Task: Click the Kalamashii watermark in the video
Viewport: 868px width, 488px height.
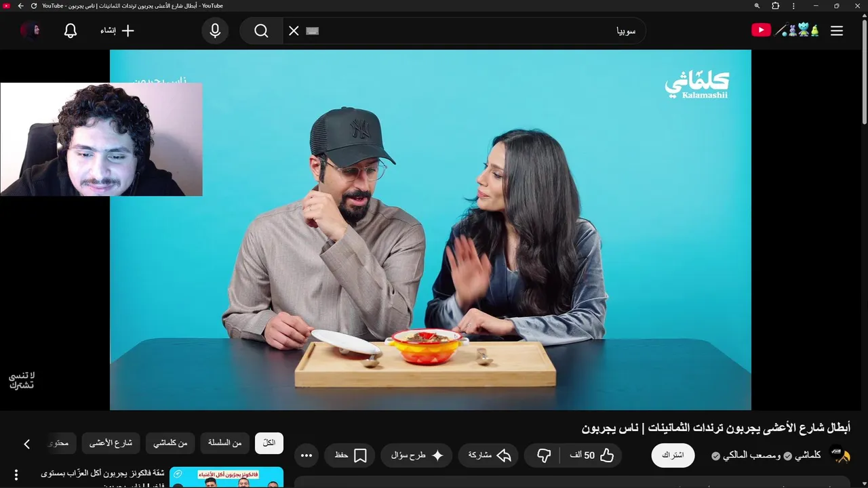Action: coord(696,85)
